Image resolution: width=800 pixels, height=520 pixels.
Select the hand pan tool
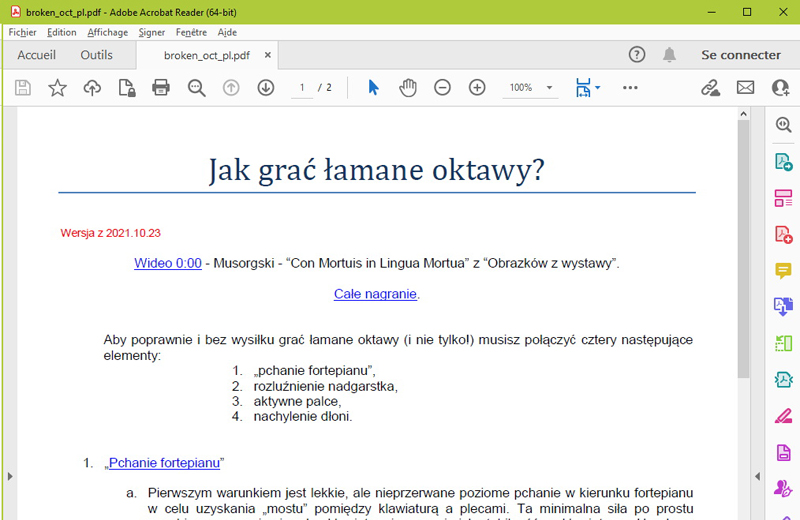coord(408,88)
